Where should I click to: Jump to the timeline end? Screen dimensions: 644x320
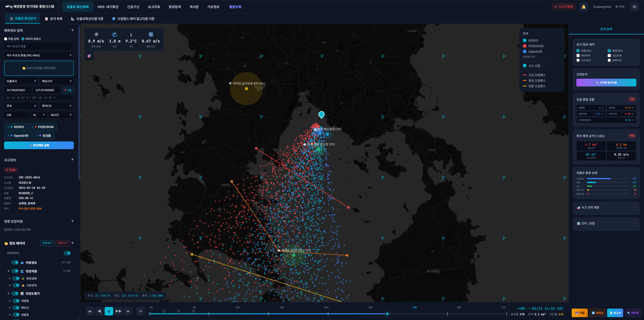(128, 311)
